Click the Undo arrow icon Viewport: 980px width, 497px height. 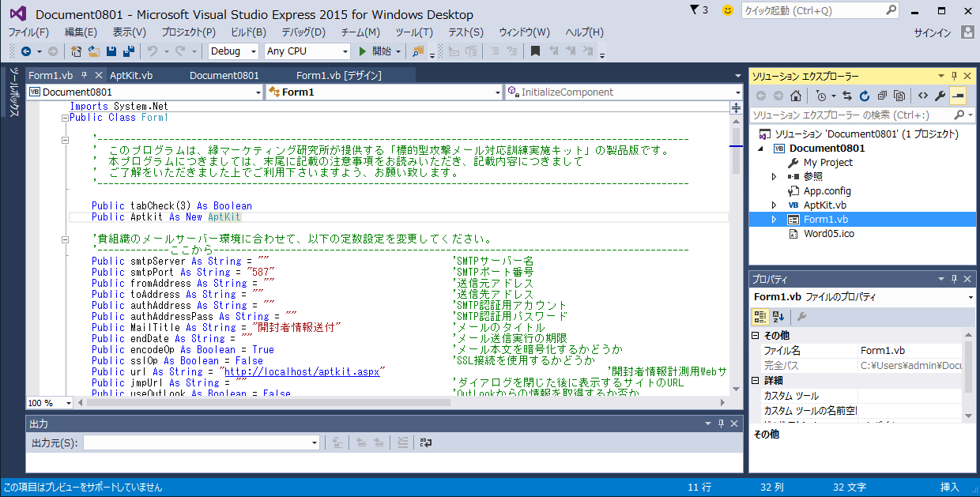(x=152, y=51)
